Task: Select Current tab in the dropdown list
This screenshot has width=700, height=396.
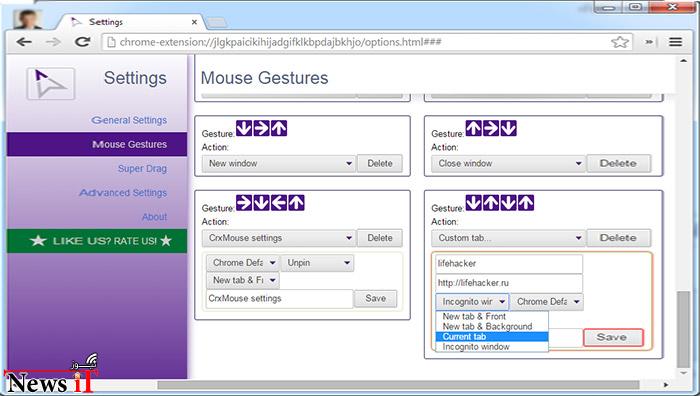Action: point(492,337)
